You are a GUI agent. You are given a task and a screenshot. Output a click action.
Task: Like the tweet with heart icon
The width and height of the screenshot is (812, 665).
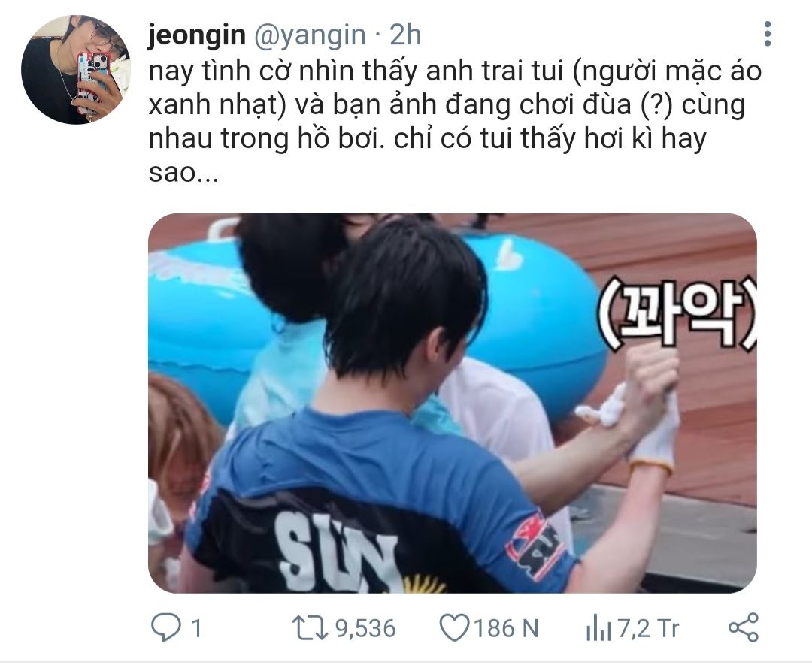454,627
